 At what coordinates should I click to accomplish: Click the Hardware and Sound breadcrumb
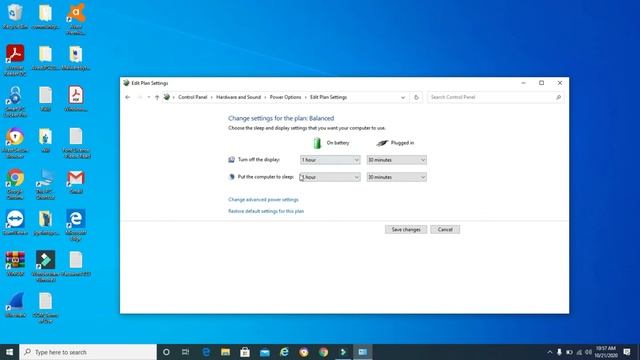coord(238,97)
